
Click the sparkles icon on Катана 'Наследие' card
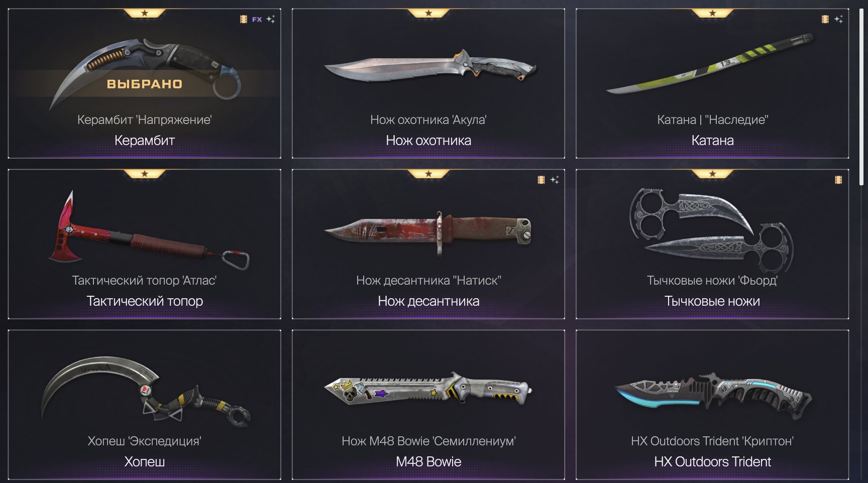[838, 20]
